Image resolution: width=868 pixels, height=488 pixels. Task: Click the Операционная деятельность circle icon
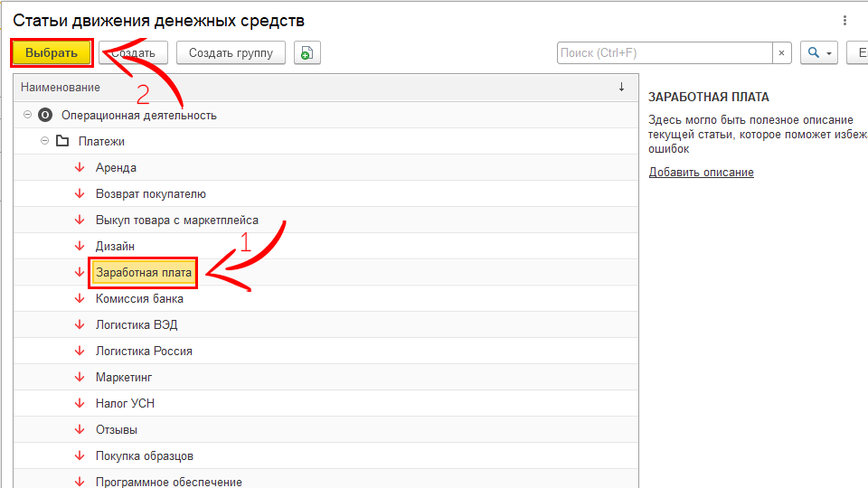point(45,116)
